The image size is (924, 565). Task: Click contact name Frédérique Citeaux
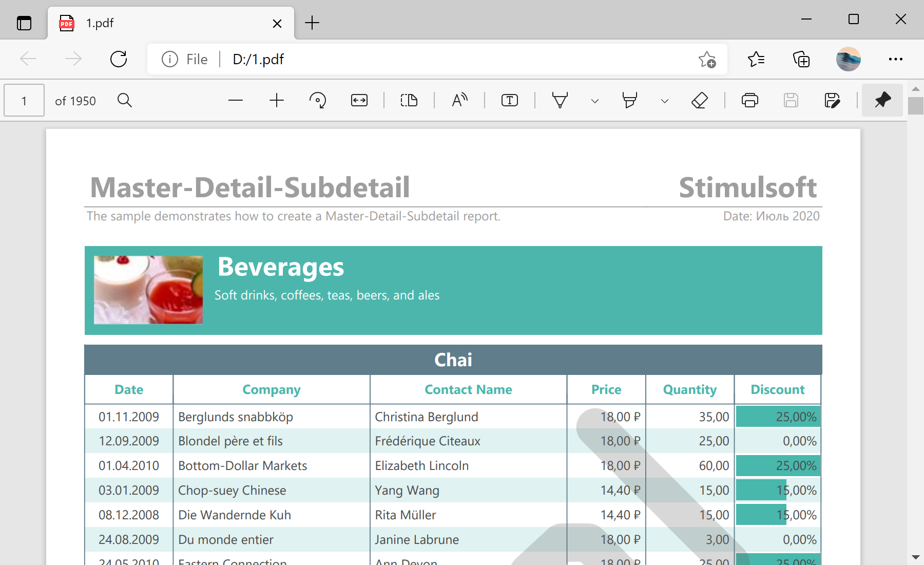tap(428, 441)
